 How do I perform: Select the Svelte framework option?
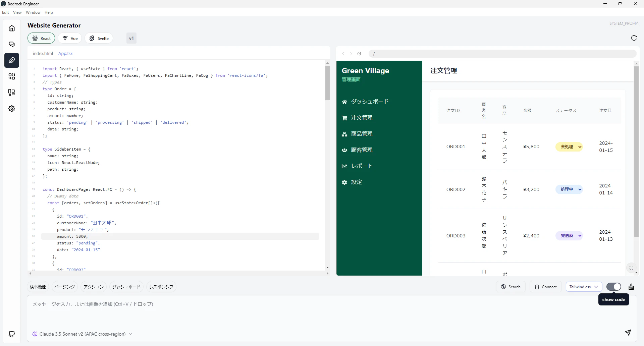[x=99, y=38]
